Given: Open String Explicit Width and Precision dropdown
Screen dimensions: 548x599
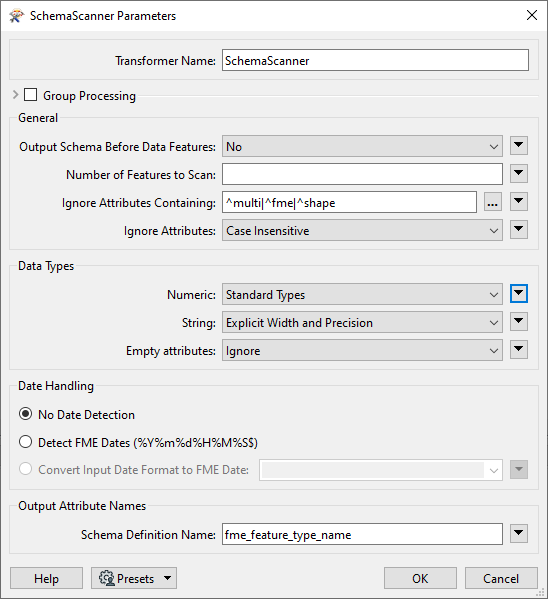Looking at the screenshot, I should point(362,322).
